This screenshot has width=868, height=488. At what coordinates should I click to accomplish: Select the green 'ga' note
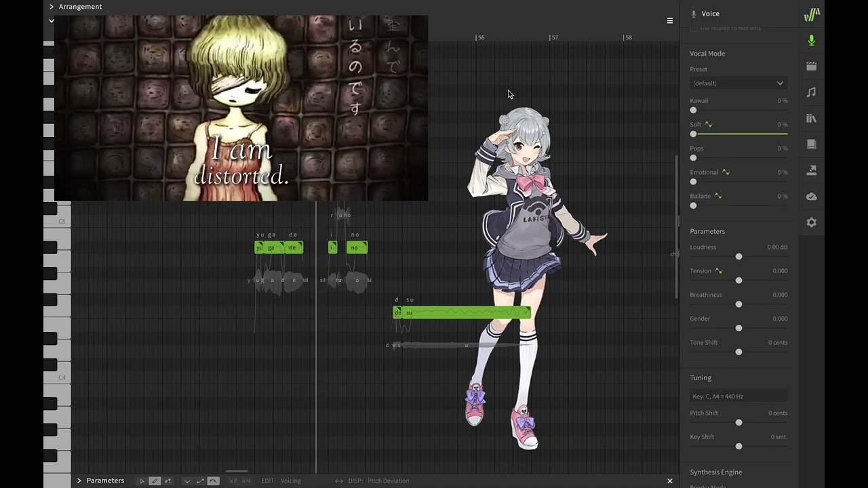[273, 247]
